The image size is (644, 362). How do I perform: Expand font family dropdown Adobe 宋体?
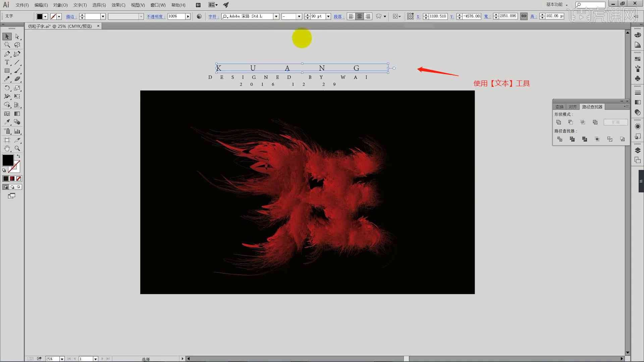276,16
